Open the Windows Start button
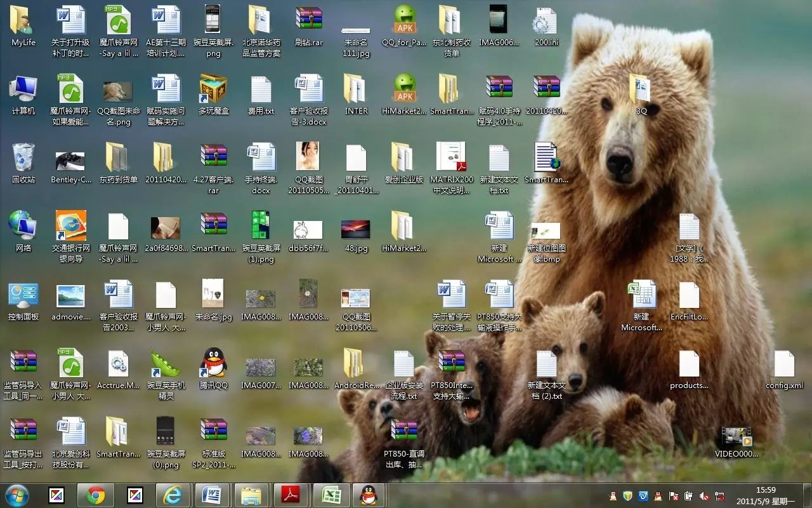812x508 pixels. (16, 495)
